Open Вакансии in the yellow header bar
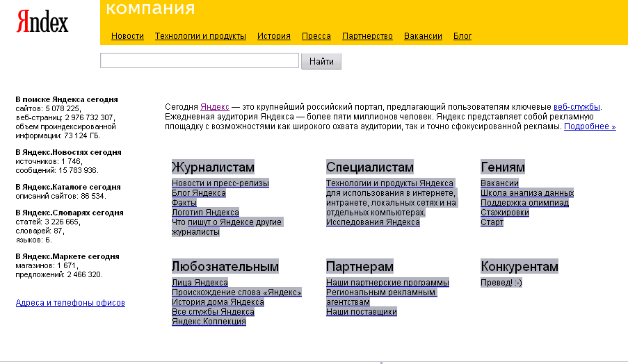 coord(423,36)
